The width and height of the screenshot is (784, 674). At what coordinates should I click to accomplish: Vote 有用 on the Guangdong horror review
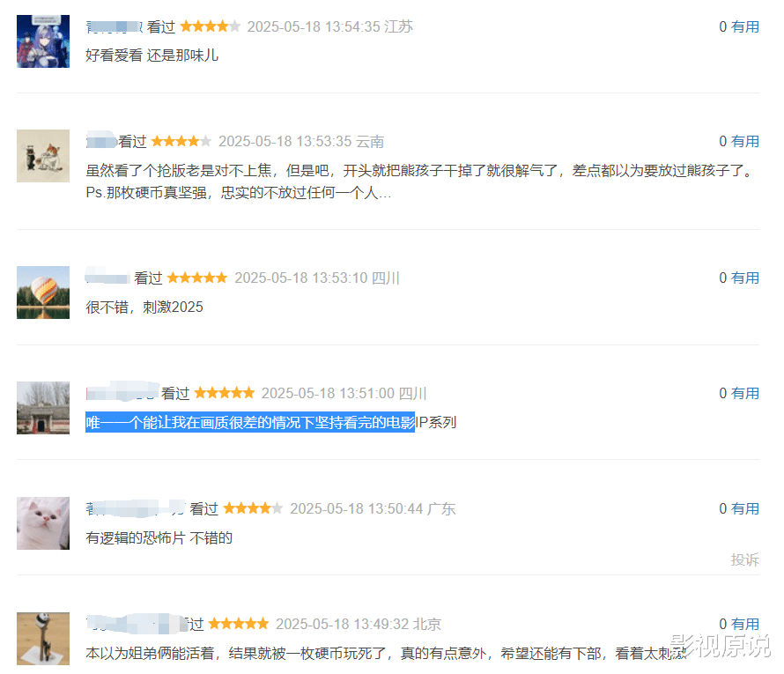745,509
